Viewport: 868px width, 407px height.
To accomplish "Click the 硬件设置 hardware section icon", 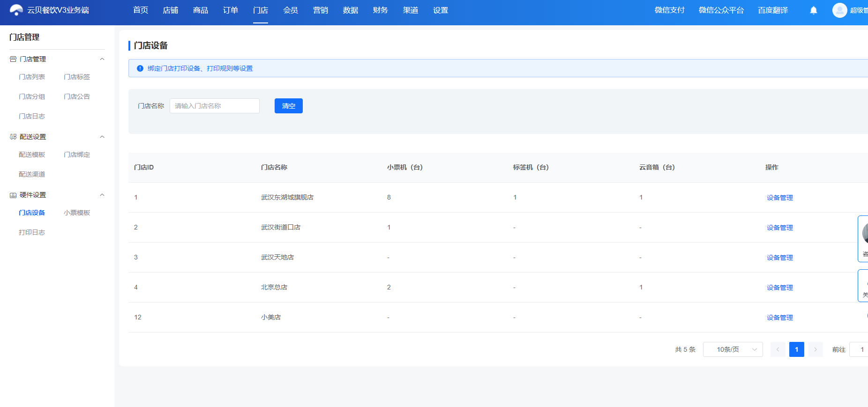I will point(13,195).
